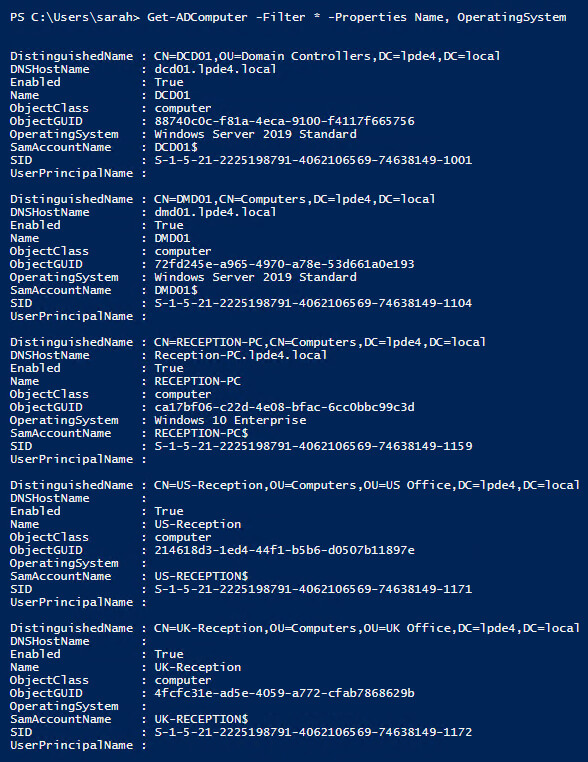Click Reception-PC.lpde4.local DNS host name
The image size is (588, 762).
(x=241, y=355)
